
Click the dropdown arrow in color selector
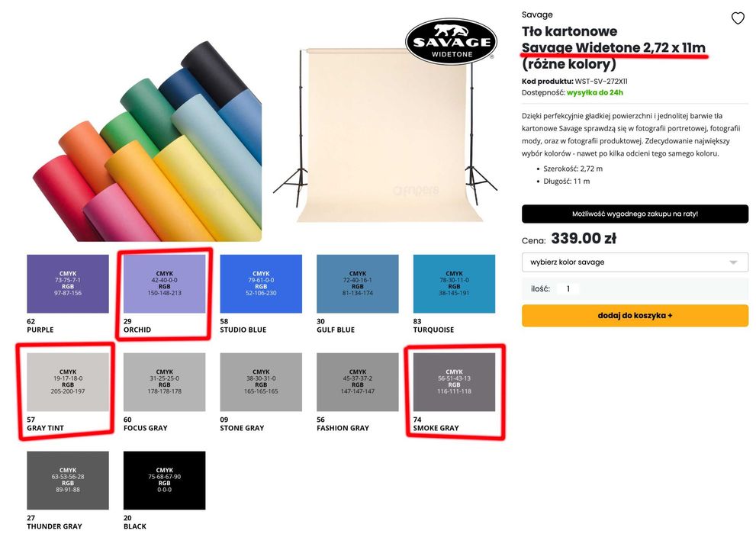coord(733,262)
